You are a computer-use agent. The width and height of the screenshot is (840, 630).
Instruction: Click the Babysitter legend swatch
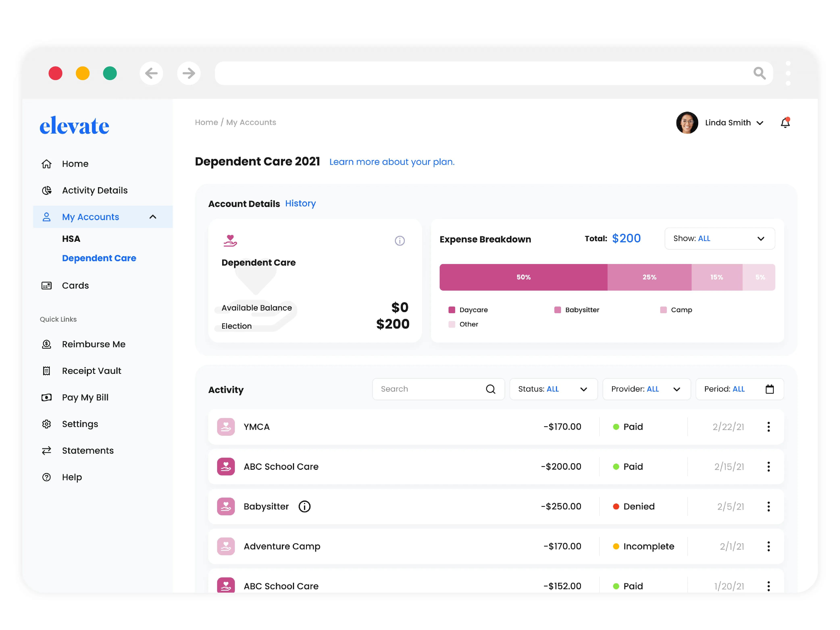557,310
